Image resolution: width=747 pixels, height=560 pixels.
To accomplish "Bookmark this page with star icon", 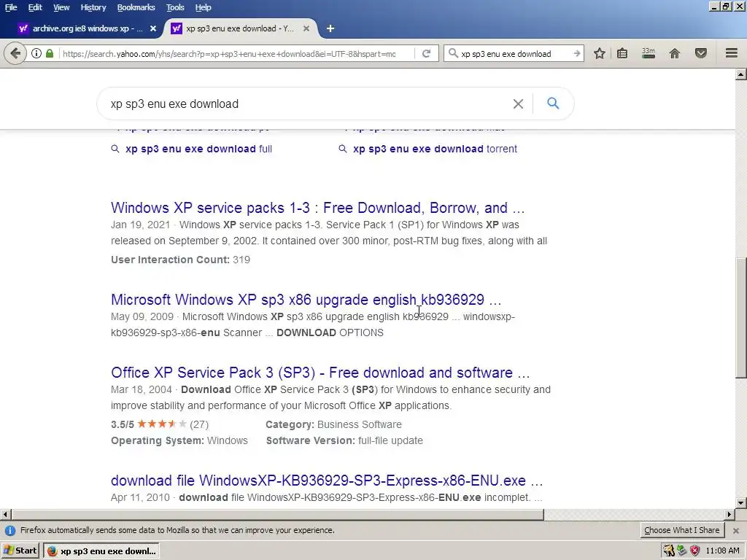I will pos(600,53).
